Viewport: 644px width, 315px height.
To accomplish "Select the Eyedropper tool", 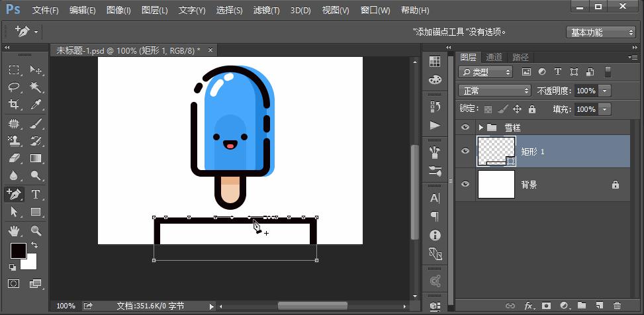I will [x=36, y=105].
